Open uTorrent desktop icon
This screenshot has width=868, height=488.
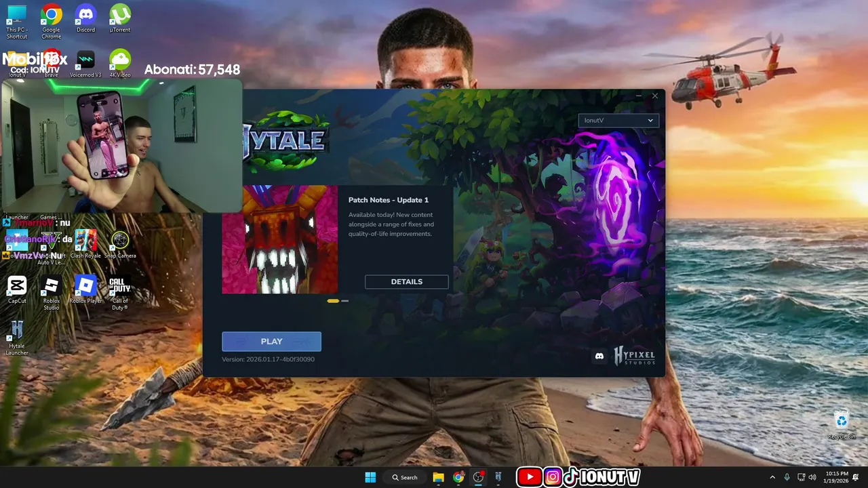pos(120,19)
